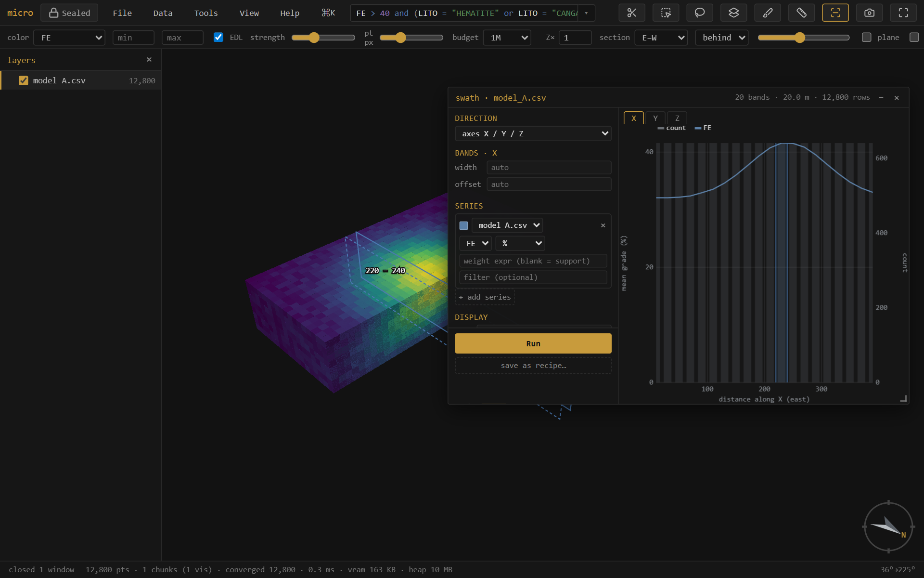
Task: Open the View menu
Action: tap(249, 13)
